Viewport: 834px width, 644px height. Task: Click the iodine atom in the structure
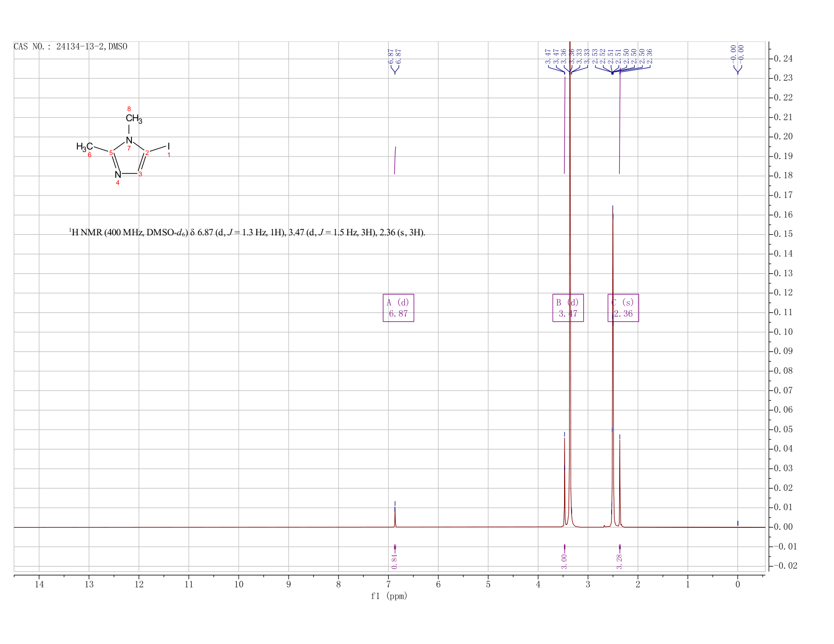click(x=169, y=146)
